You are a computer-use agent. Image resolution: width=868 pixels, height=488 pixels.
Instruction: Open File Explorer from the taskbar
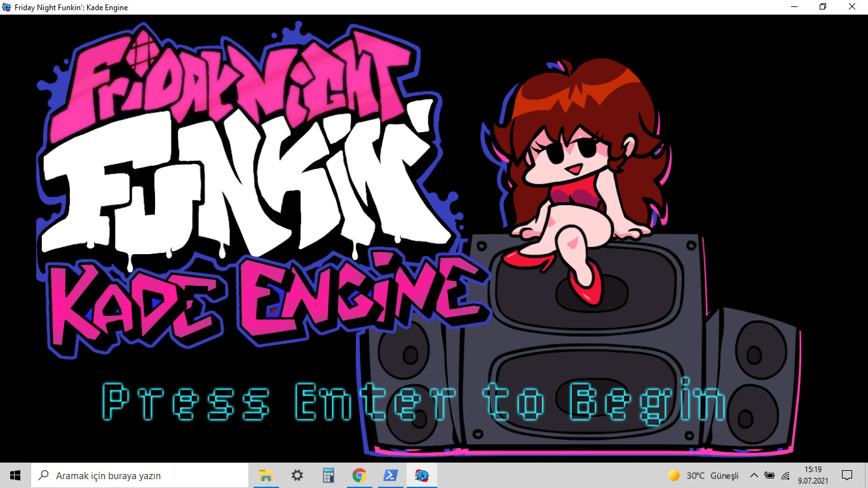[x=266, y=475]
